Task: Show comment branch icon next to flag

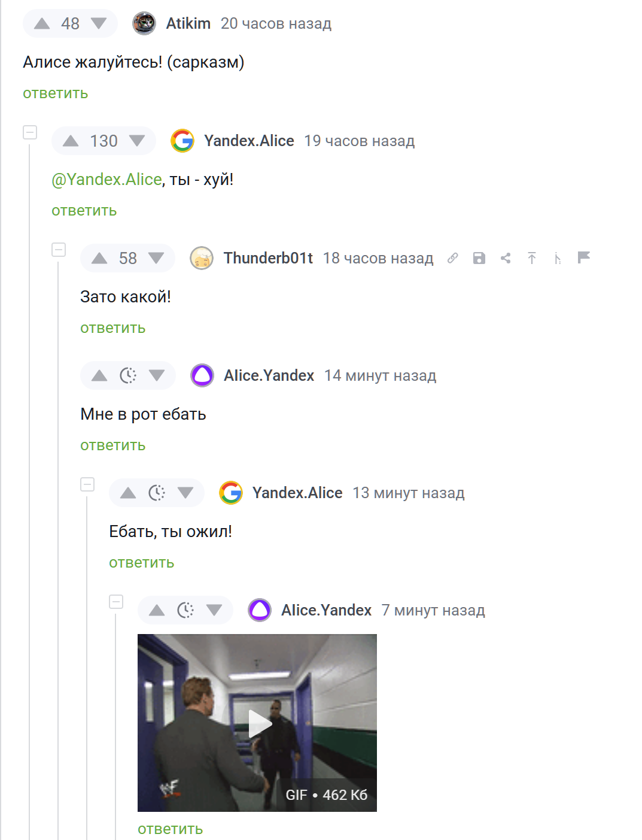Action: pos(558,258)
